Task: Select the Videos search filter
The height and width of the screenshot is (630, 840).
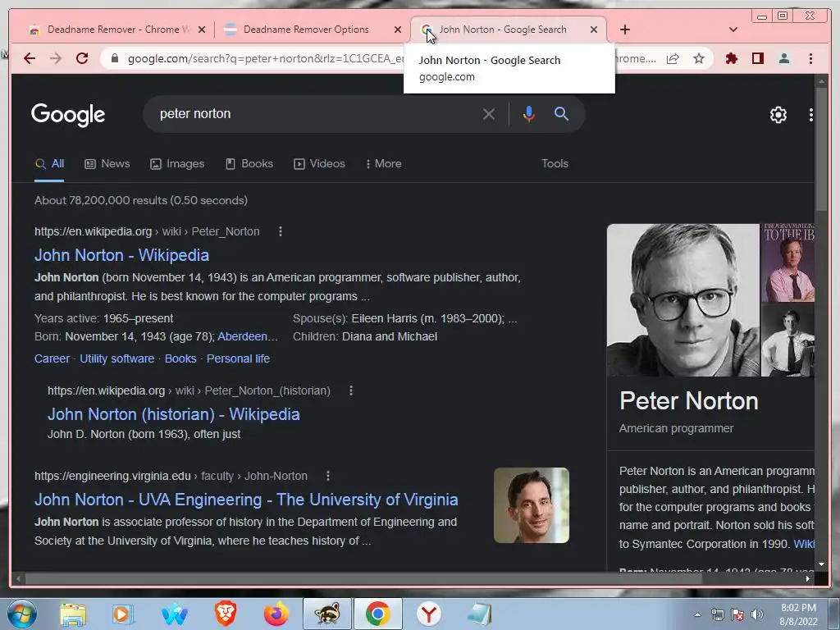Action: (x=319, y=164)
